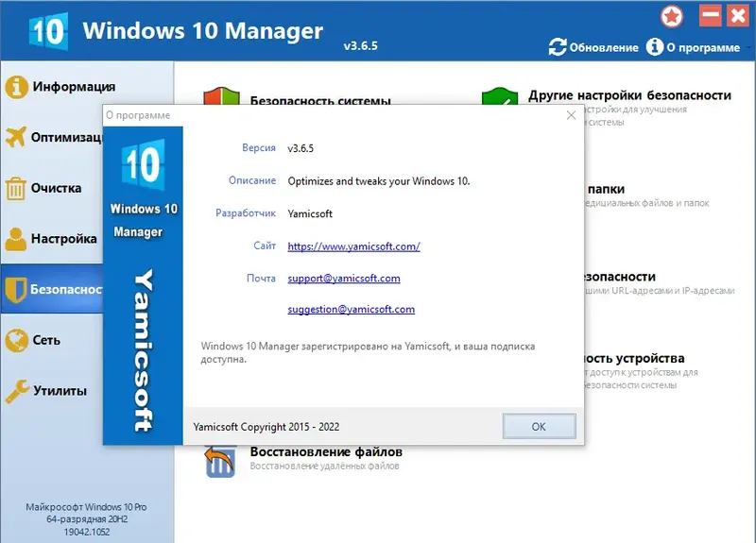Open the green shield Другие настройки icon
The width and height of the screenshot is (756, 543).
click(500, 95)
